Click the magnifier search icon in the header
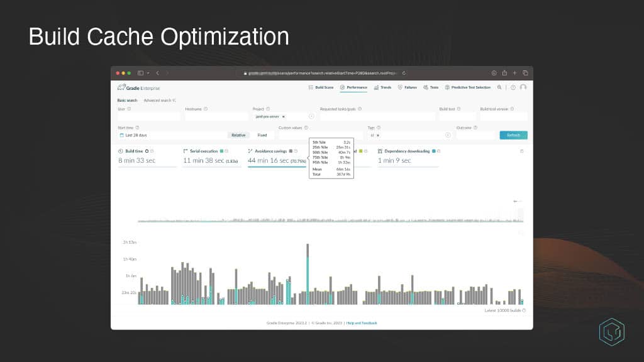The image size is (644, 362). (x=499, y=87)
